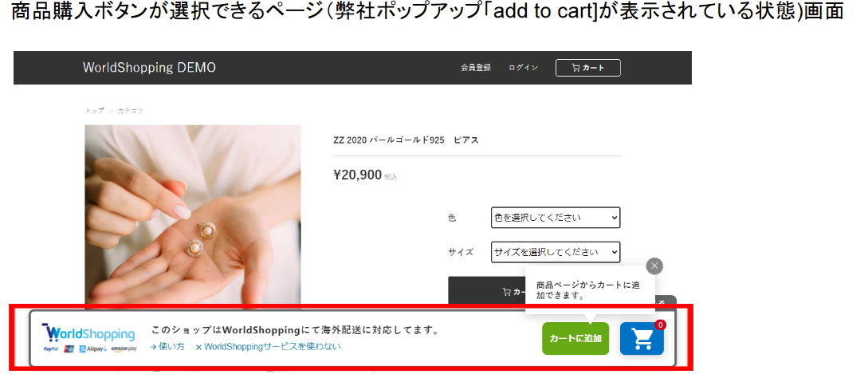The width and height of the screenshot is (868, 374).
Task: Click the blue shopping cart icon
Action: click(642, 339)
